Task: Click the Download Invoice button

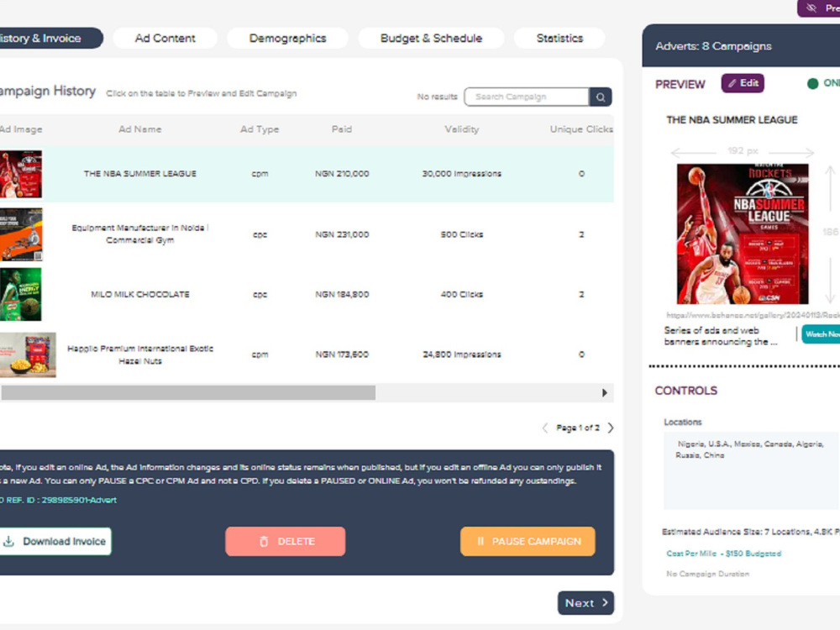Action: tap(55, 542)
